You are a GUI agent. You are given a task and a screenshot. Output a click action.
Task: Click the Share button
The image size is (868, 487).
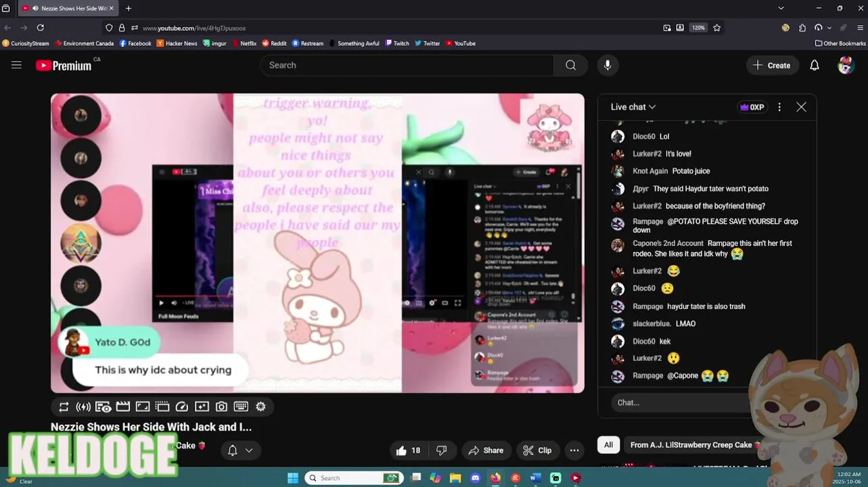click(486, 450)
